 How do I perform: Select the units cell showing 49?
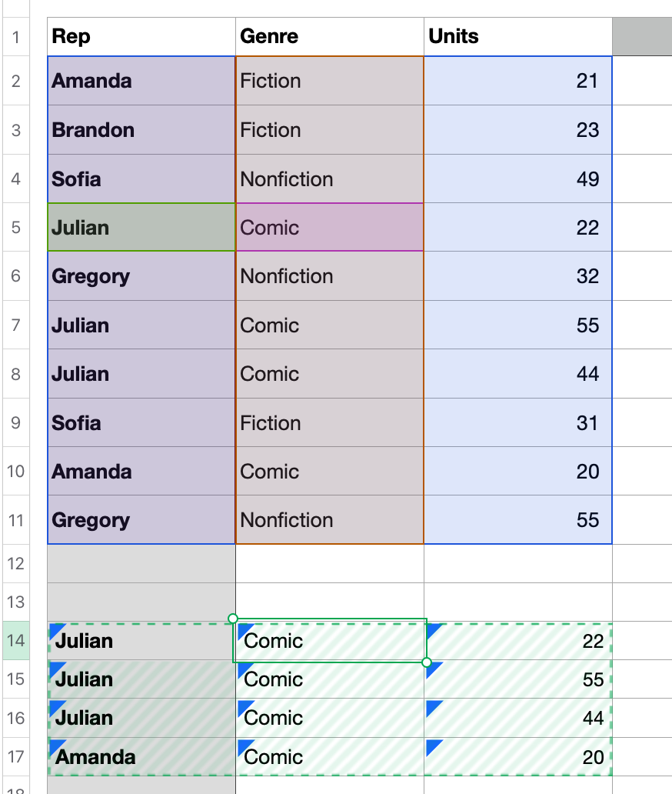pos(517,178)
